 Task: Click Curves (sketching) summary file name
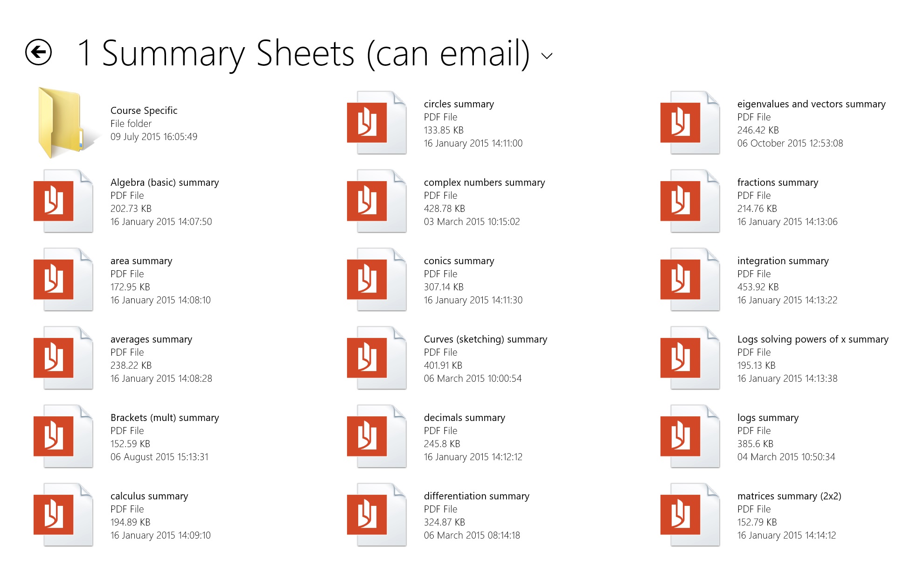pyautogui.click(x=485, y=339)
